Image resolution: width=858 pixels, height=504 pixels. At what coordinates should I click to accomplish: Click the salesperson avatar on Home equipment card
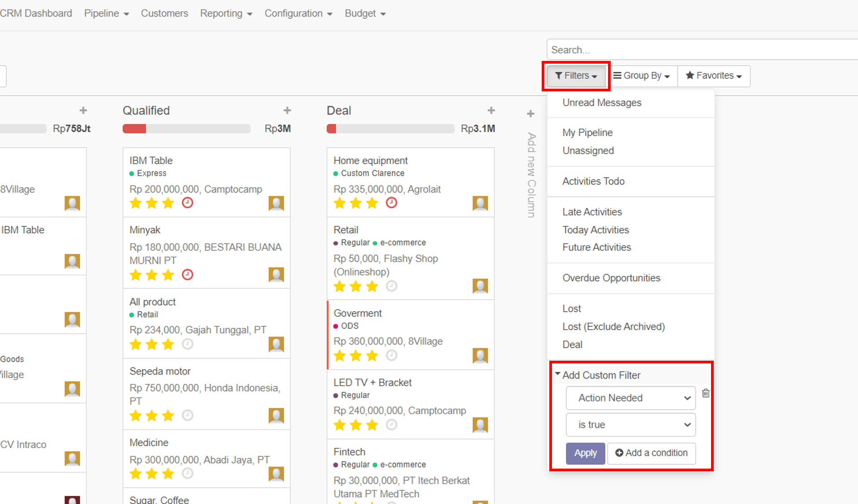[480, 203]
